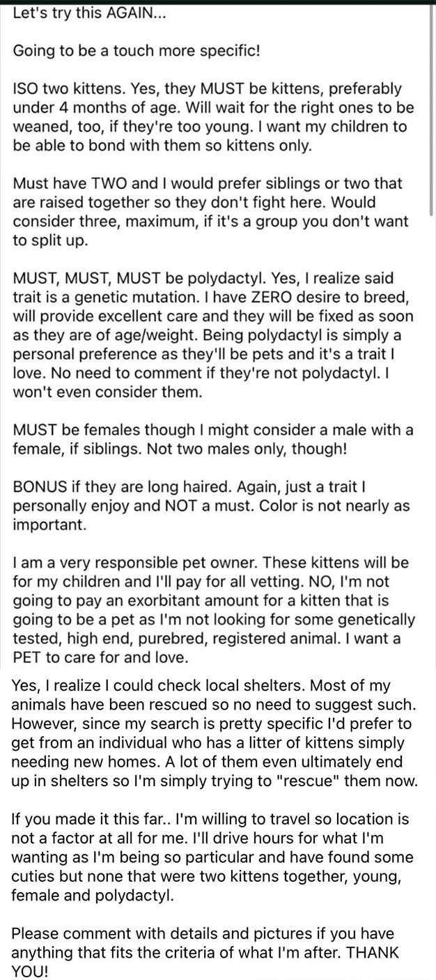
Task: Click the vertical scrollbar thumb at right edge
Action: click(x=433, y=110)
